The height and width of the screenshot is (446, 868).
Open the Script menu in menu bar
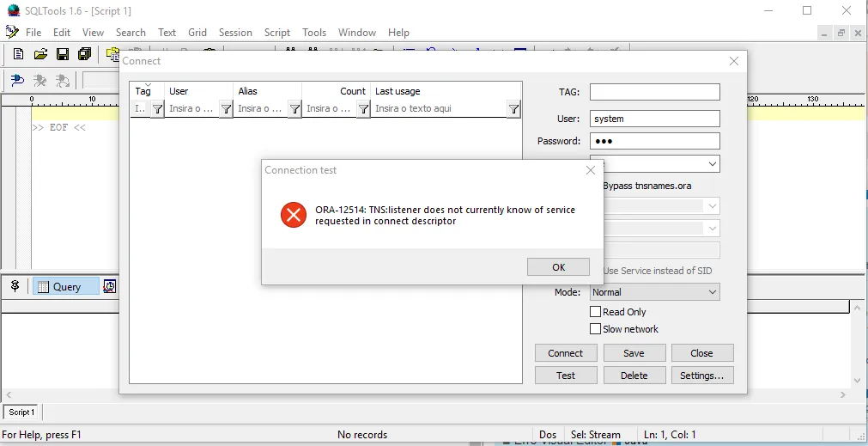pos(277,33)
